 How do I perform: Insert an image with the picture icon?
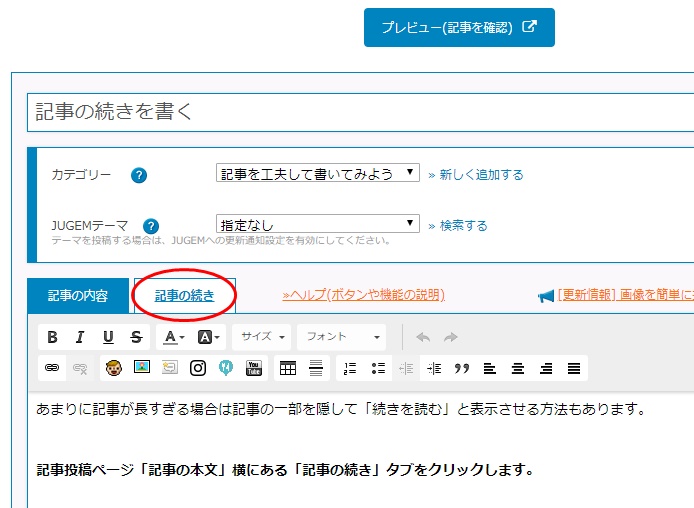pyautogui.click(x=142, y=368)
